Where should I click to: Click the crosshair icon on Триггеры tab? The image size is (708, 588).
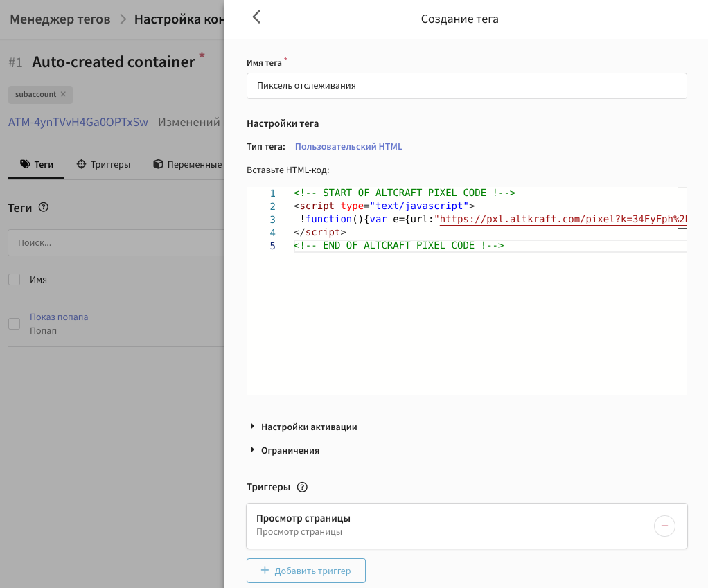point(81,164)
